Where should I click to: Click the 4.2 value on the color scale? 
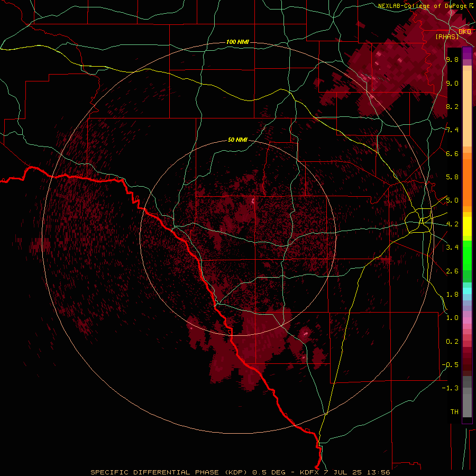pos(452,224)
